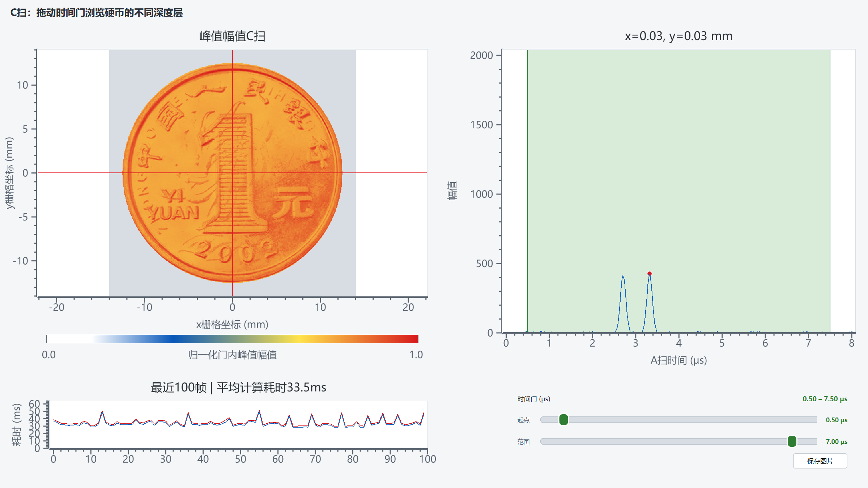This screenshot has height=488, width=868.
Task: Click the left green time gate line
Action: click(528, 191)
